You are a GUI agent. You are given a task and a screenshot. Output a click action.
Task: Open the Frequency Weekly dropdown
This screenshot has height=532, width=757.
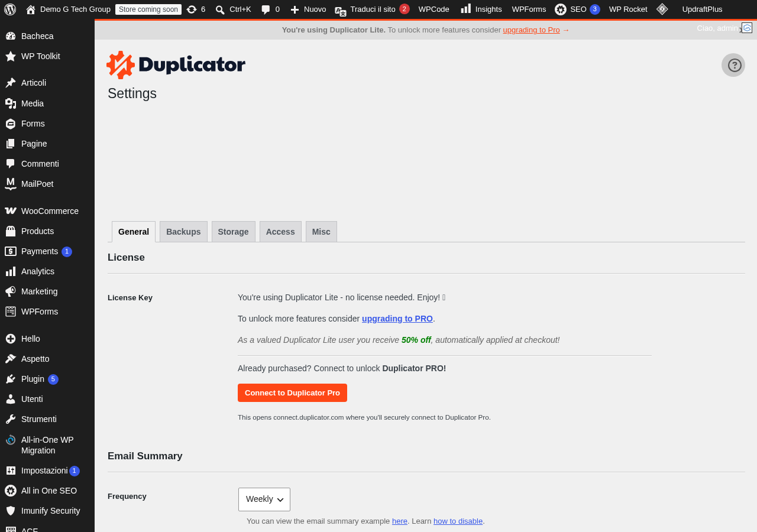(x=264, y=499)
